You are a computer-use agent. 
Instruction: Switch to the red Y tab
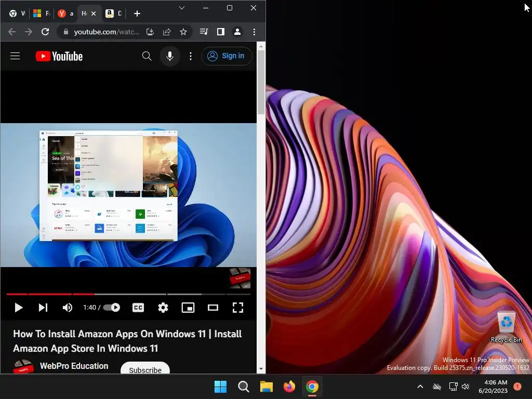[65, 14]
